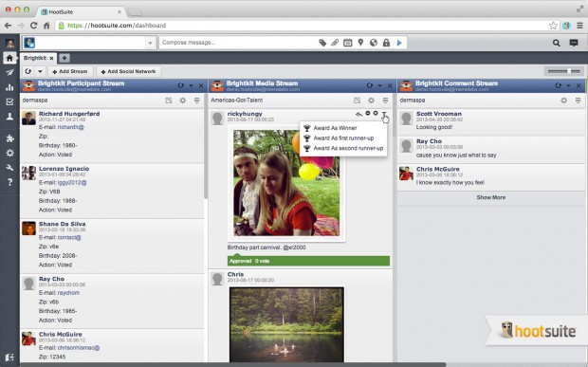Refresh the Brightkit Media Stream

(x=370, y=85)
